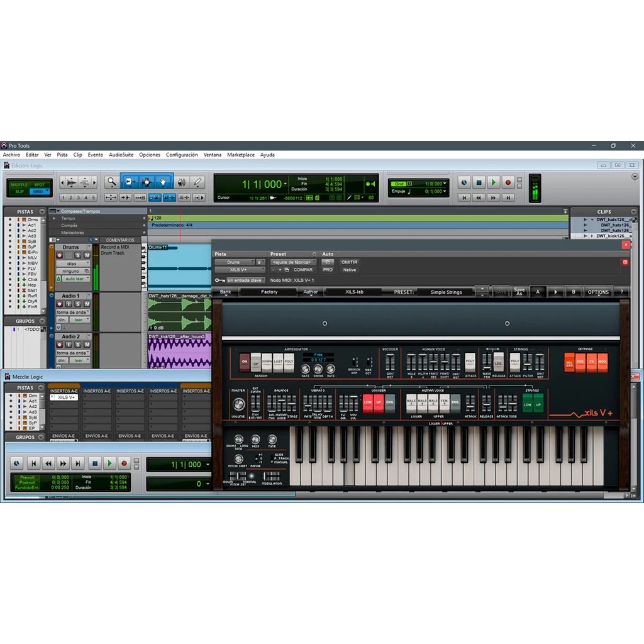This screenshot has width=644, height=644.
Task: Open the Pista menu
Action: coord(62,155)
